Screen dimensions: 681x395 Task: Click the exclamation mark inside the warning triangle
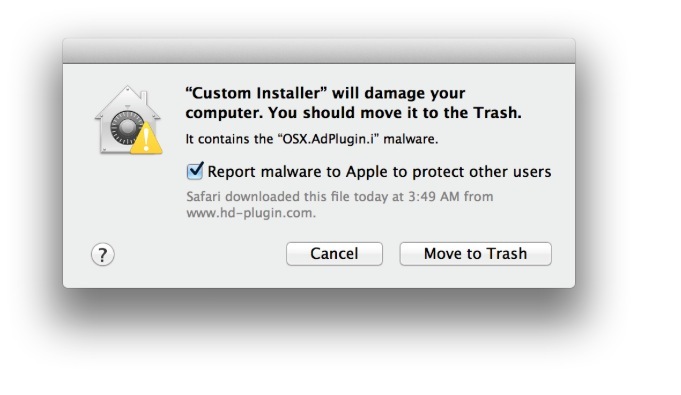(x=146, y=140)
